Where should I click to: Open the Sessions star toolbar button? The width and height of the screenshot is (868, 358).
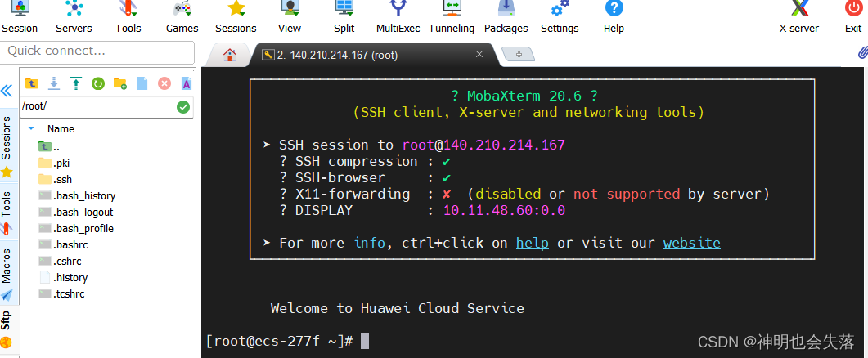pyautogui.click(x=236, y=18)
